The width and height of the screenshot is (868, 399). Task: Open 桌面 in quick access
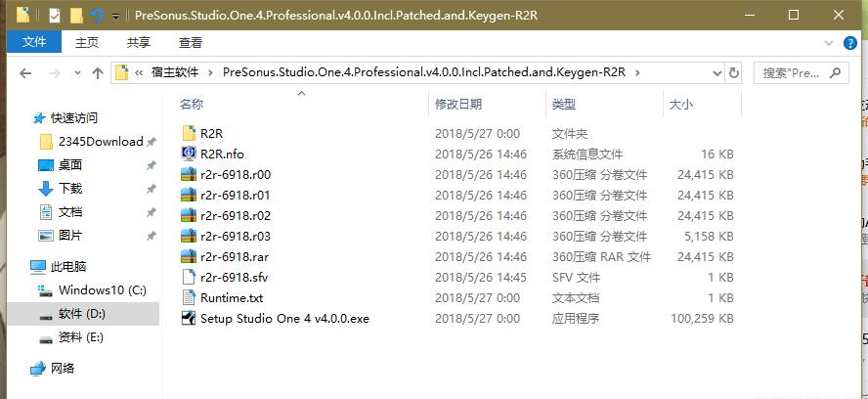click(x=61, y=164)
